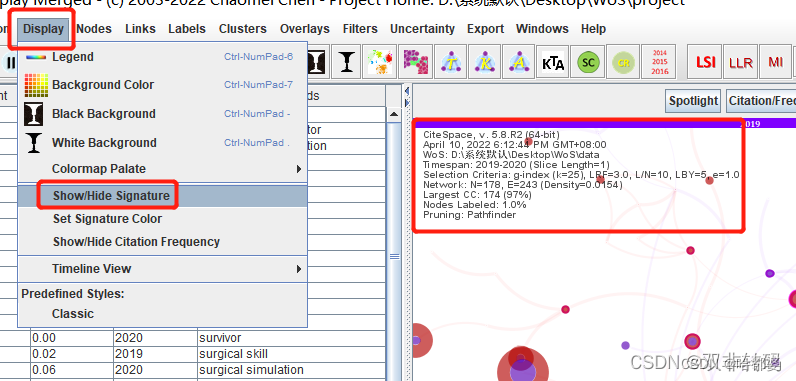Click the 0.06 centrality cell
Screen dimensions: 796x381
[x=72, y=370]
